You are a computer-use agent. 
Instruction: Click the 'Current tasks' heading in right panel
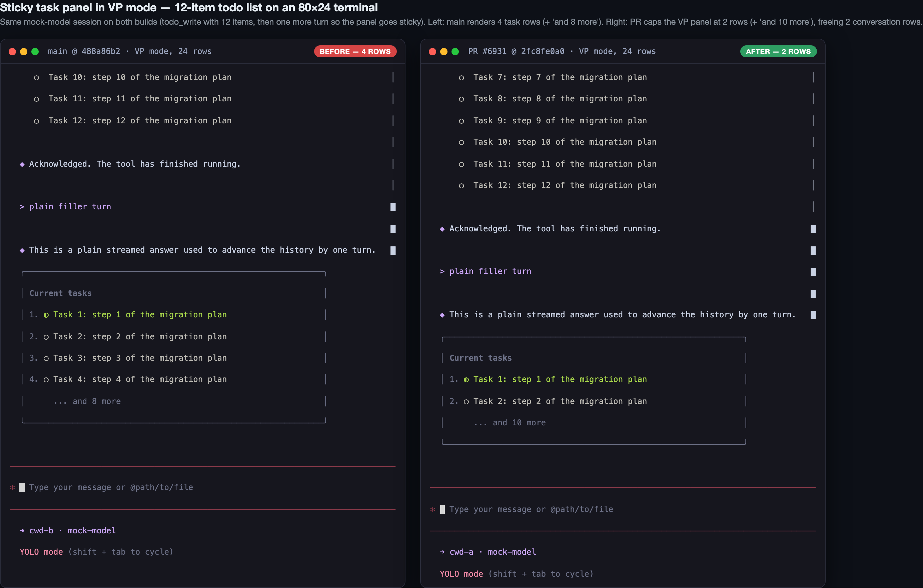tap(481, 358)
